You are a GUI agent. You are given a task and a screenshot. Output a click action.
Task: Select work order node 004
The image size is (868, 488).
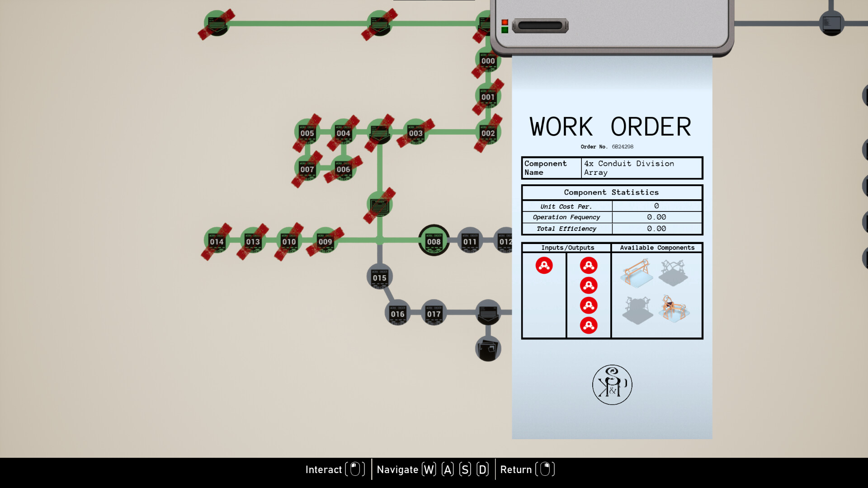coord(343,132)
